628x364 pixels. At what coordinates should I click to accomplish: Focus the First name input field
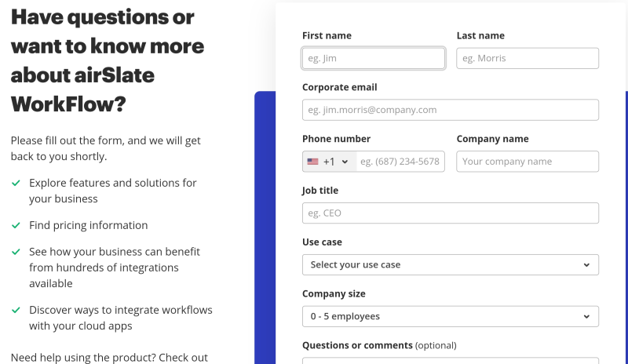[x=374, y=58]
